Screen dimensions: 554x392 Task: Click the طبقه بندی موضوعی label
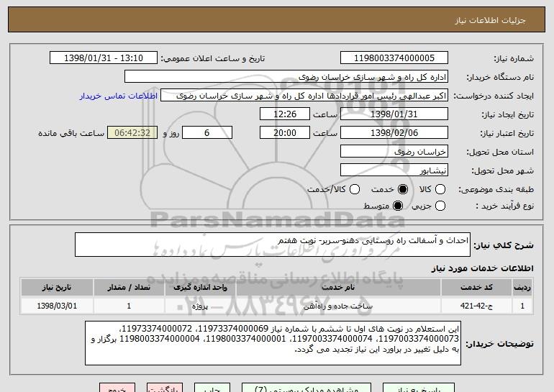point(496,189)
